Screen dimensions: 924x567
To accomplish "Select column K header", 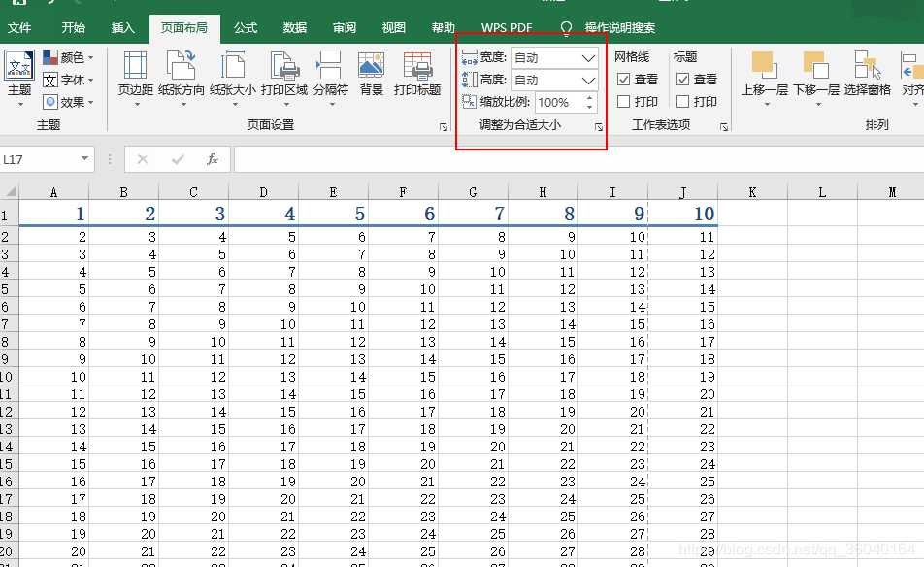I will click(752, 192).
